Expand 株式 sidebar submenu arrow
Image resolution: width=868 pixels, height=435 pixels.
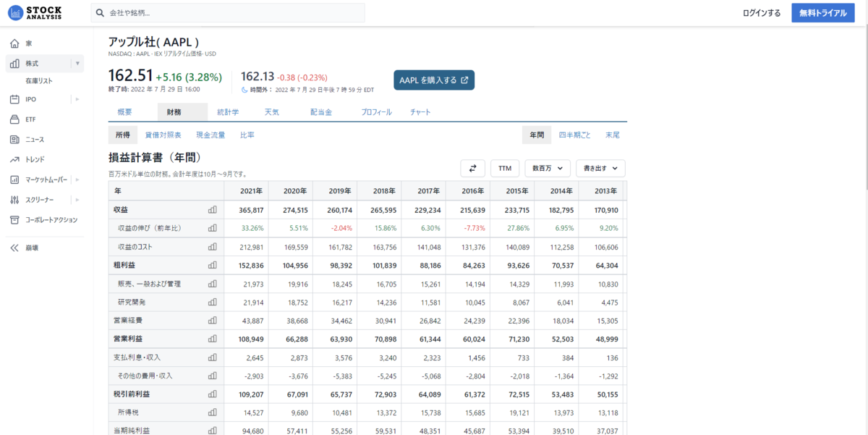point(77,64)
